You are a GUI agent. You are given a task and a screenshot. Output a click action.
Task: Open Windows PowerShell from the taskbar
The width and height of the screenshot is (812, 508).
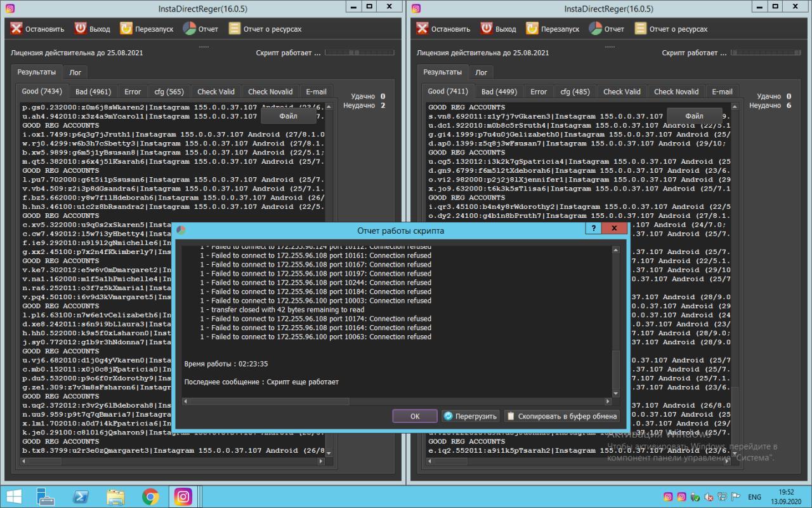tap(81, 496)
